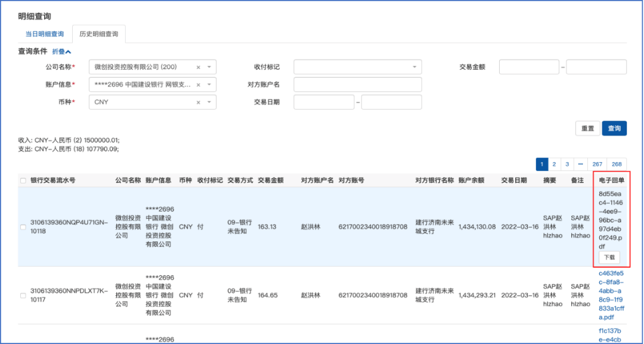This screenshot has width=644, height=344.
Task: Switch to the 当日明细查询 tab
Action: pyautogui.click(x=45, y=34)
